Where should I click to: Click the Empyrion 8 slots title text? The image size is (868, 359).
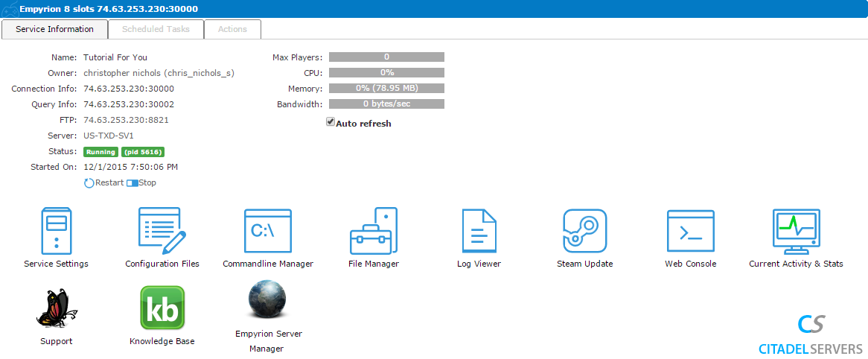(x=109, y=9)
